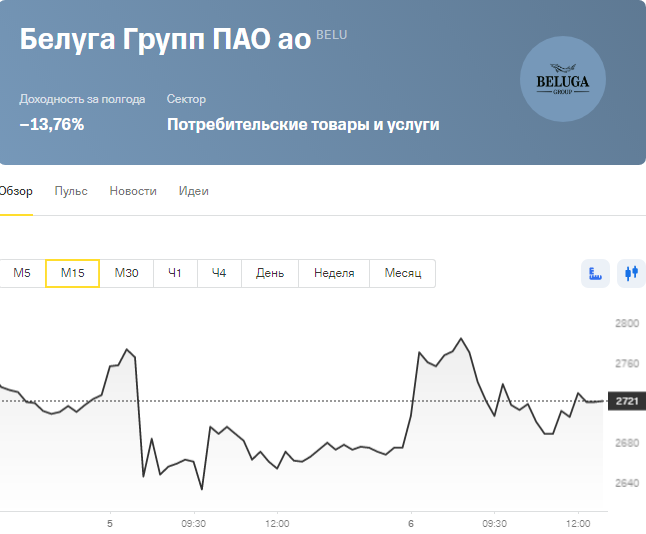Switch to the Пульс tab
Image resolution: width=646 pixels, height=534 pixels.
(x=71, y=191)
